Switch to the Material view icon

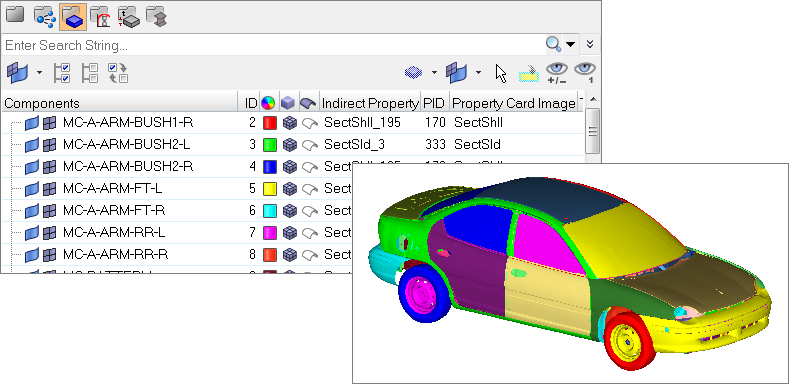[x=100, y=16]
